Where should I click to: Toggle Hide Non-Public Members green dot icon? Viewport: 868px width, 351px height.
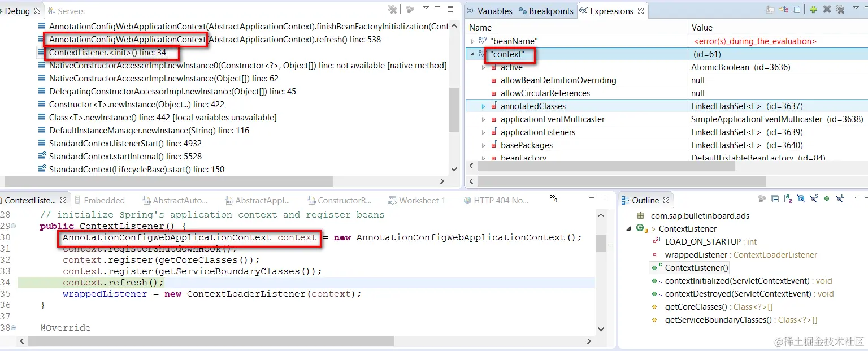click(x=827, y=199)
